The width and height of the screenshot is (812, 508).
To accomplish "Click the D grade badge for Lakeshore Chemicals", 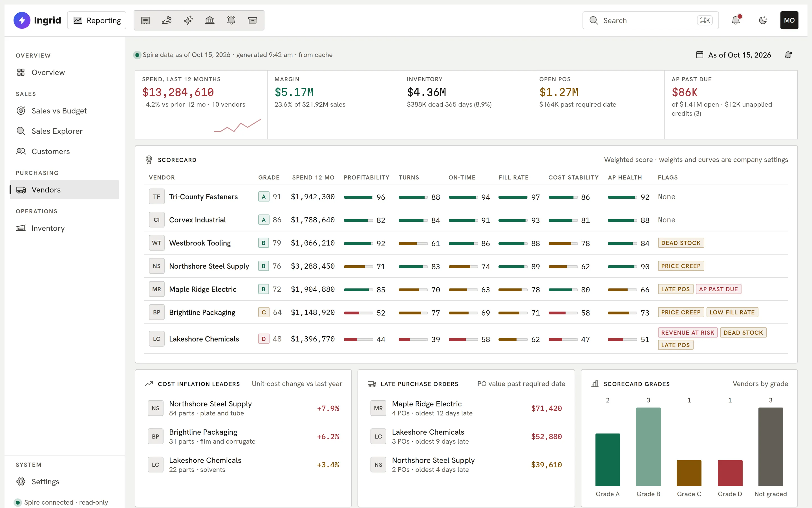I will [264, 339].
